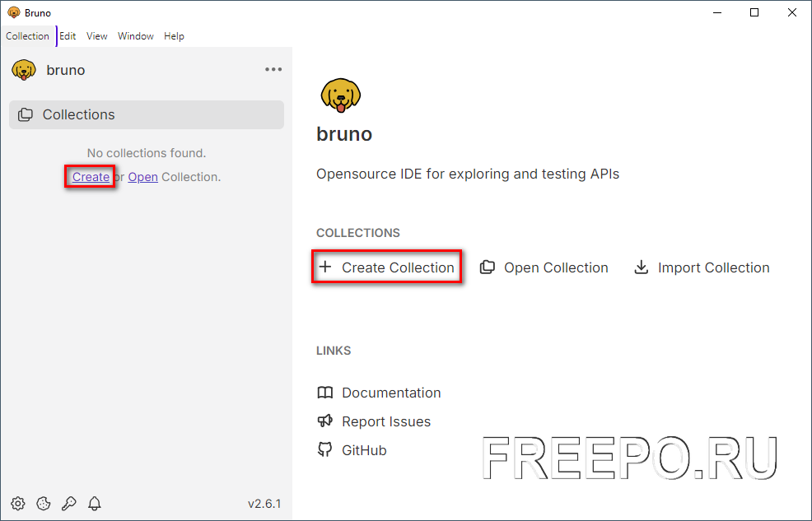Screen dimensions: 812x521
Task: Click the large bruno heading on the welcome page
Action: (x=344, y=134)
